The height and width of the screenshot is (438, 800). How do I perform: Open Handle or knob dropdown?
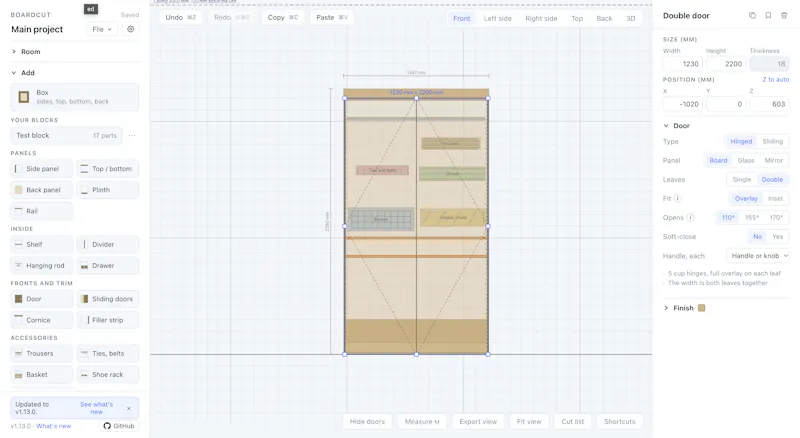(x=758, y=256)
